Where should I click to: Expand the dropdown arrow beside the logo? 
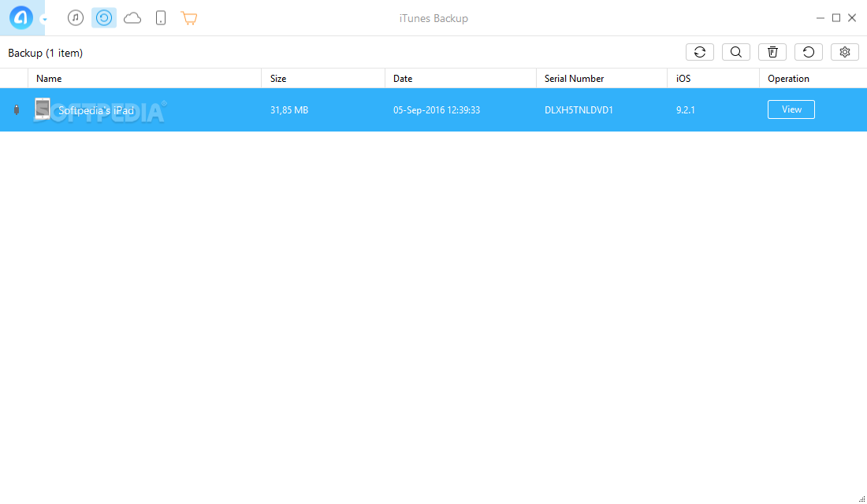[44, 20]
